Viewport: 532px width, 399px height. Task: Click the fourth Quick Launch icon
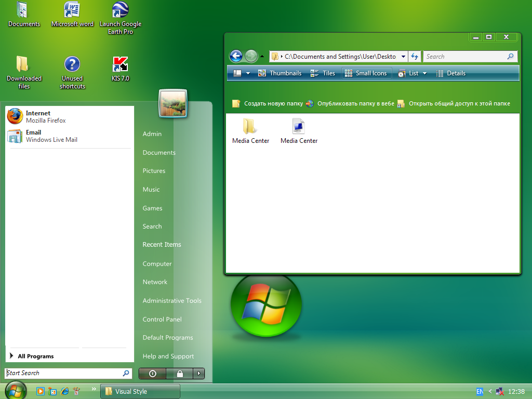[x=76, y=391]
